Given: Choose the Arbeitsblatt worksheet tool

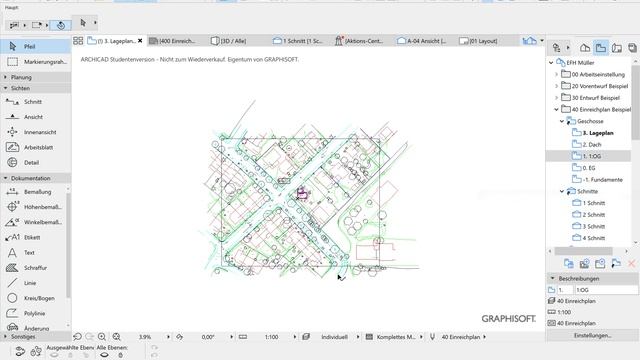Looking at the screenshot, I should click(x=36, y=147).
